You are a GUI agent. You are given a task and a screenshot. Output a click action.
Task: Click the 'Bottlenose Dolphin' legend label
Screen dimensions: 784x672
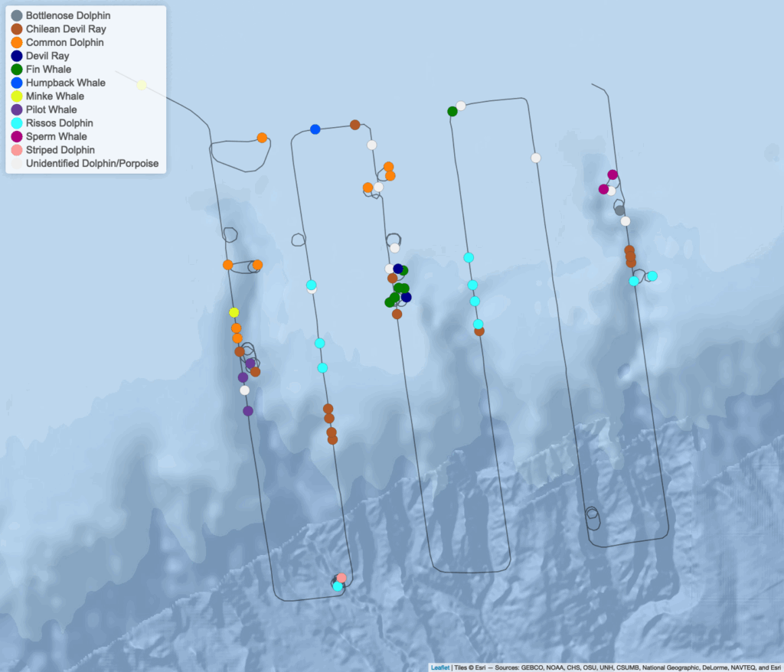click(x=70, y=15)
